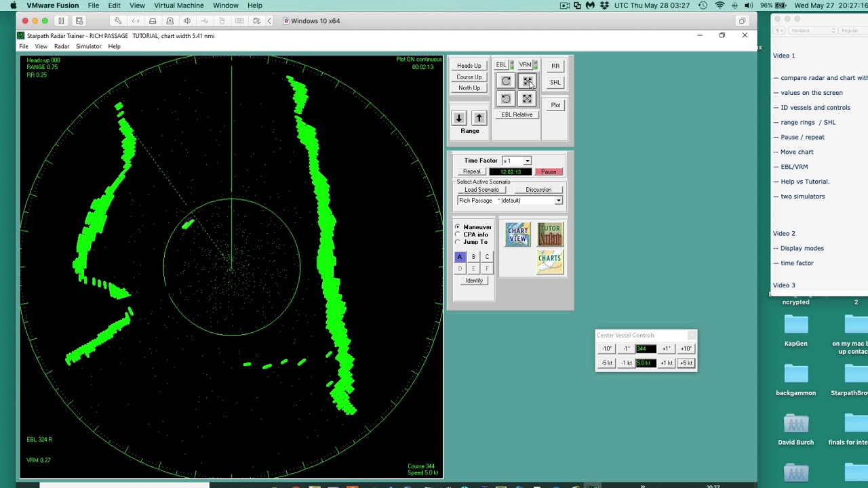Click the -5 kt speed button

pyautogui.click(x=607, y=363)
